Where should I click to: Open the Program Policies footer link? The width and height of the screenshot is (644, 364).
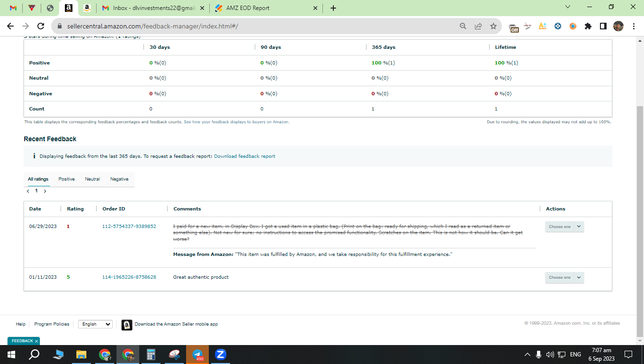pos(52,324)
